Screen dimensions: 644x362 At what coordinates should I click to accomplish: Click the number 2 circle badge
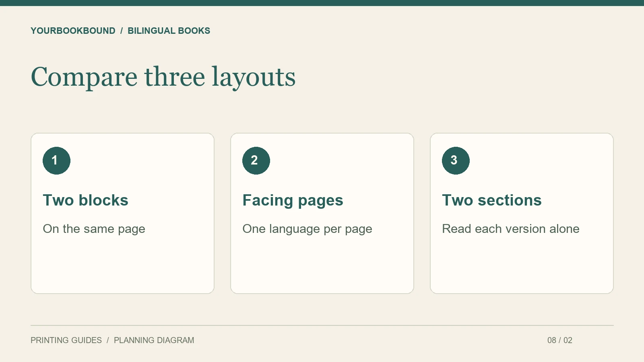point(256,160)
